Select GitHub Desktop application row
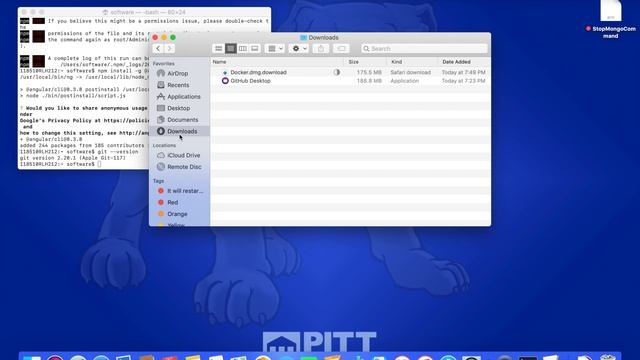The height and width of the screenshot is (360, 640). tap(350, 81)
